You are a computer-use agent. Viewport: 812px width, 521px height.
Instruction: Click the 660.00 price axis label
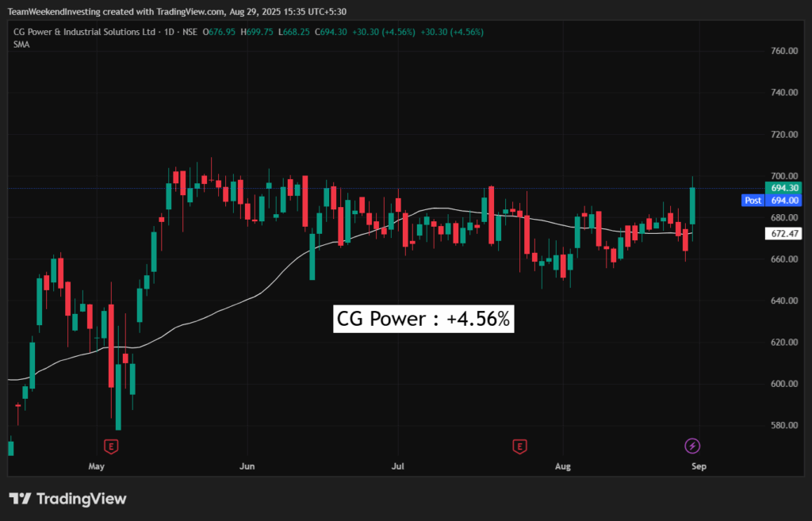784,259
